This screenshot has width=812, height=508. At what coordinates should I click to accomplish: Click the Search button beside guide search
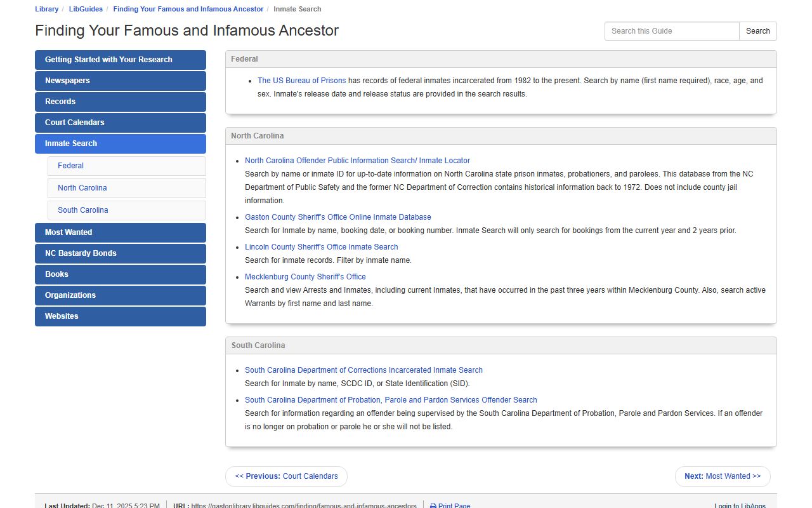pos(757,31)
